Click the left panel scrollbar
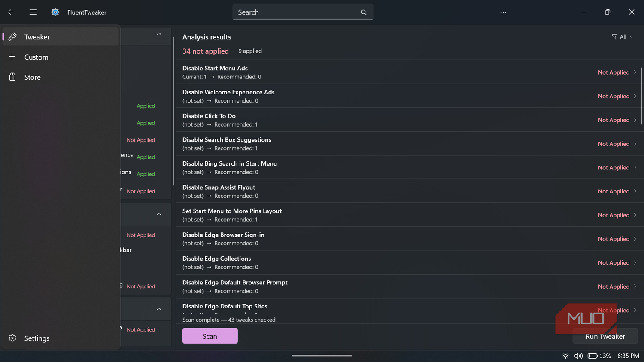644x362 pixels. click(173, 111)
